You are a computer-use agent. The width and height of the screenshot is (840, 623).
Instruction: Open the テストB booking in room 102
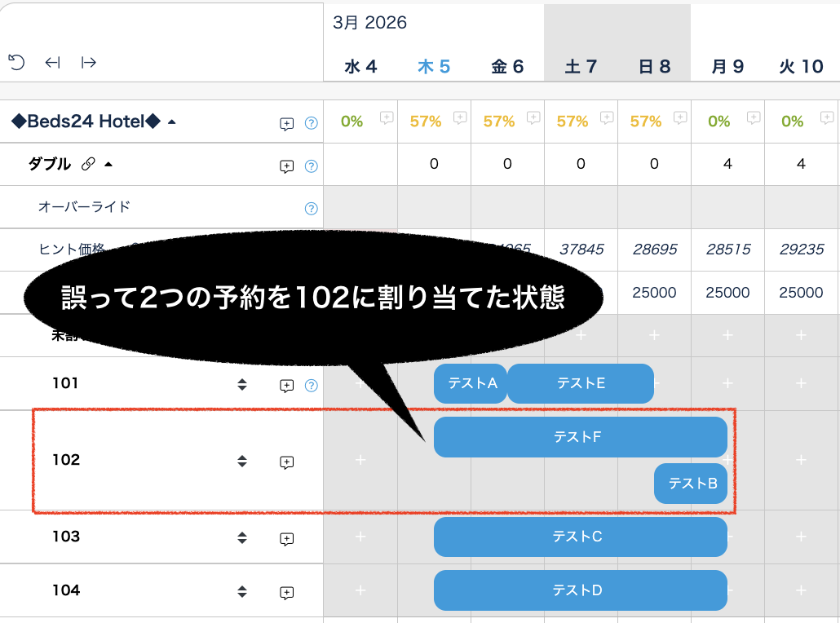coord(692,484)
